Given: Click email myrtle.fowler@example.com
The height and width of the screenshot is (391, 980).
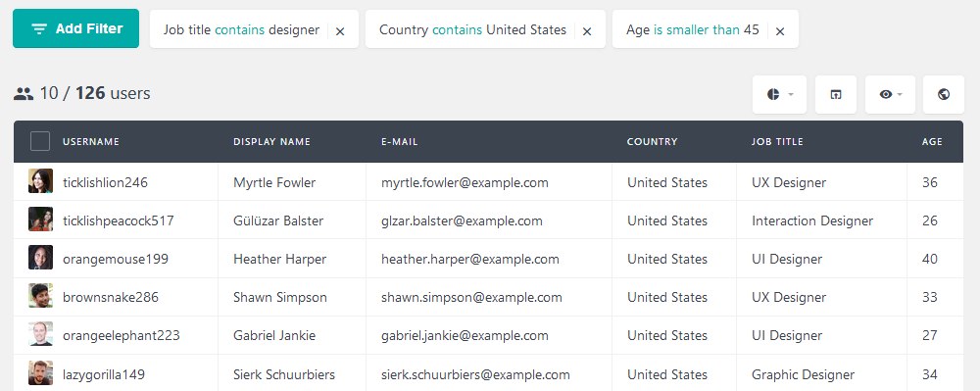Looking at the screenshot, I should (x=465, y=182).
